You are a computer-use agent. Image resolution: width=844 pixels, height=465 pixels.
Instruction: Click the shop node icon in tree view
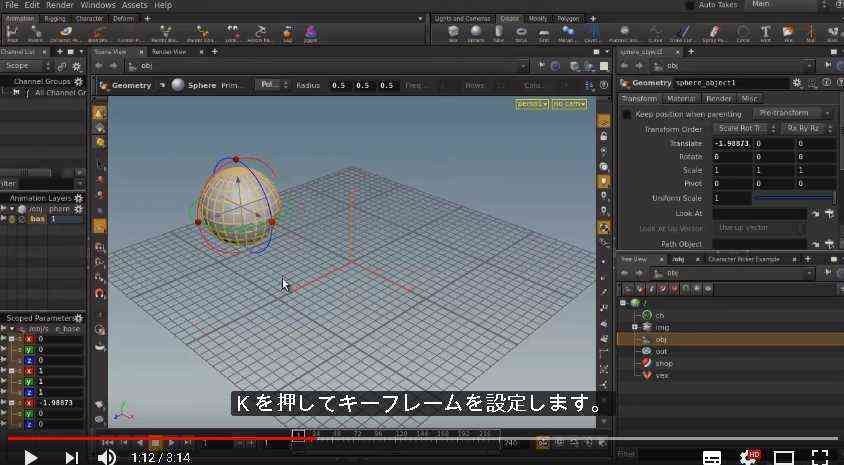point(646,363)
